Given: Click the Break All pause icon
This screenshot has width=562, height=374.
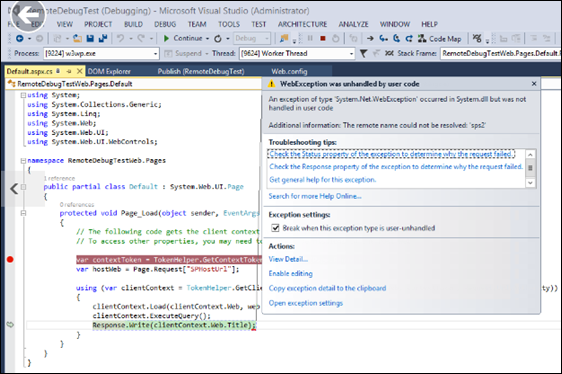Looking at the screenshot, I should click(x=310, y=38).
